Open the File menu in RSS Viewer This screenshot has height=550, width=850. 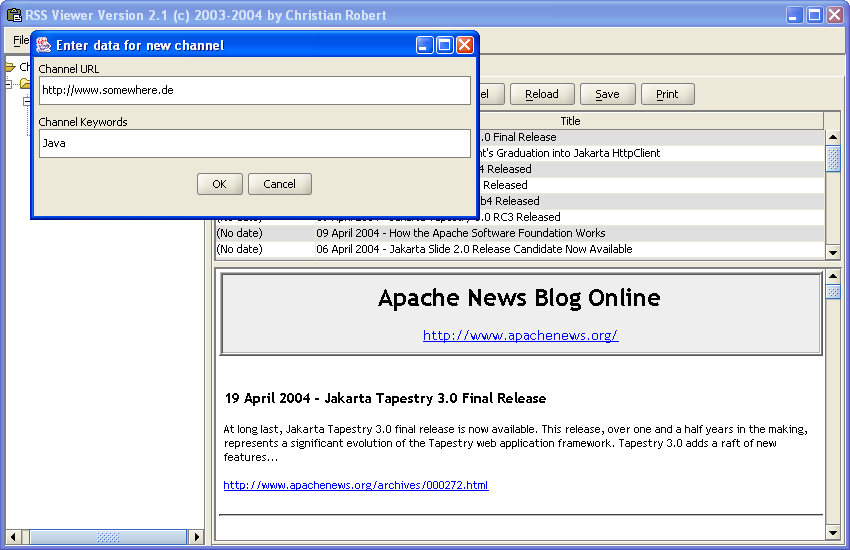21,40
